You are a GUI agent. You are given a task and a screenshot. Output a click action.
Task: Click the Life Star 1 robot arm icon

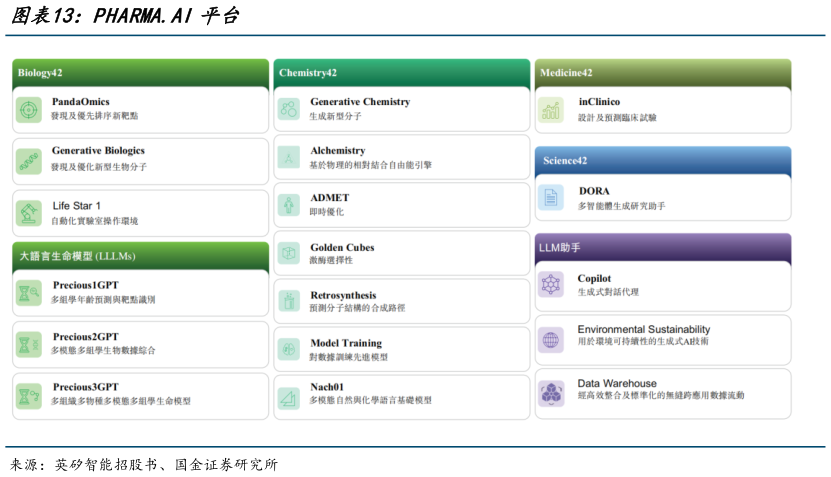pyautogui.click(x=29, y=213)
